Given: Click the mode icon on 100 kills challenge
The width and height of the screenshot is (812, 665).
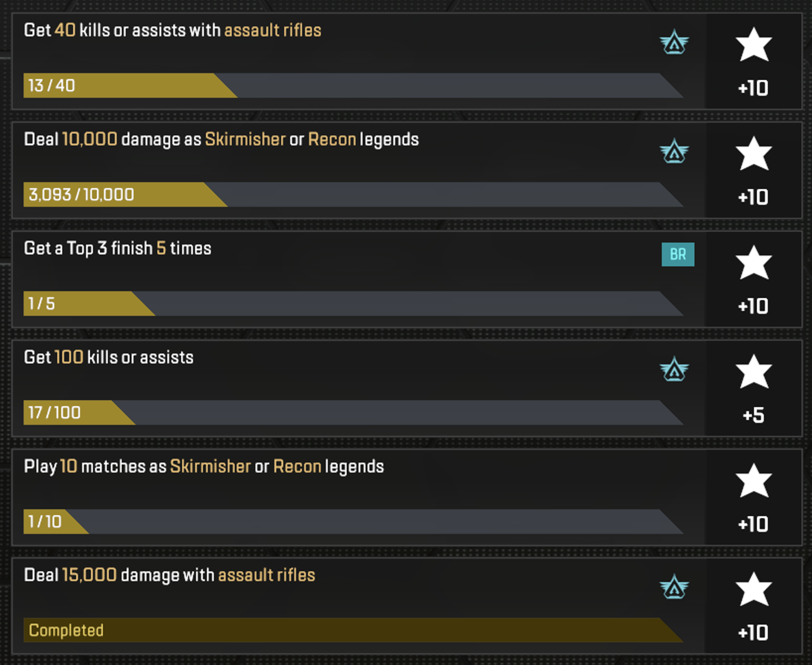Looking at the screenshot, I should (674, 369).
